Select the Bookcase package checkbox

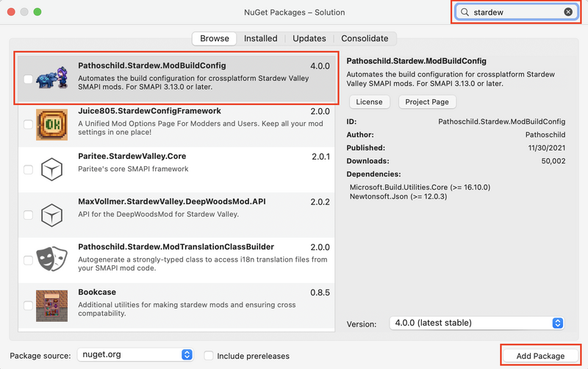pyautogui.click(x=28, y=306)
